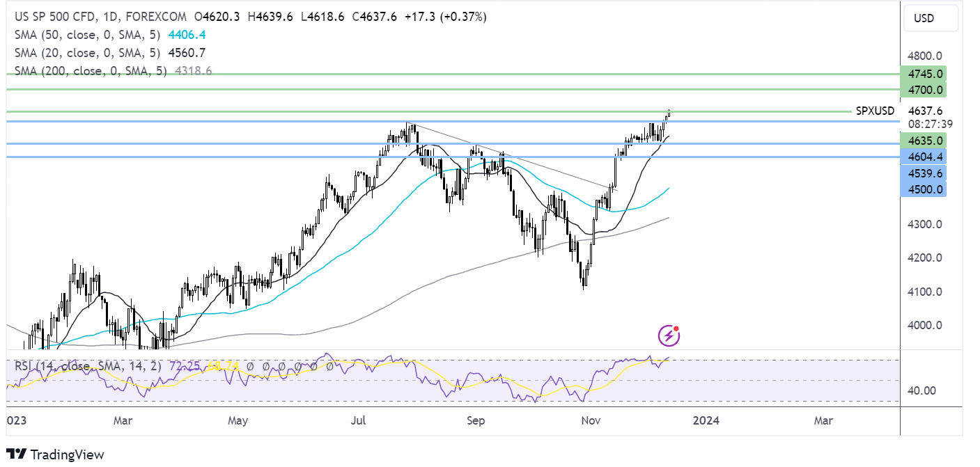Click the SMA 20 value 4560.7
The height and width of the screenshot is (467, 980).
pos(187,52)
